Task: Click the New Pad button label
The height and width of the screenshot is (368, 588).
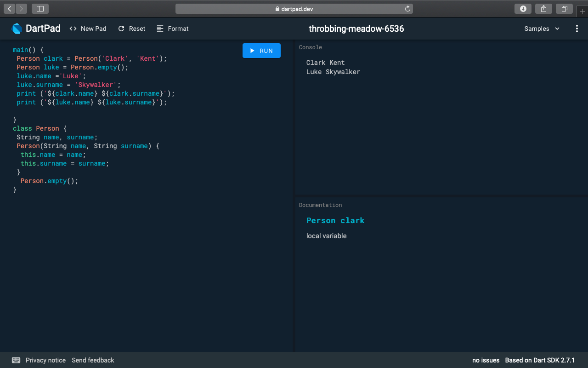Action: click(x=93, y=29)
